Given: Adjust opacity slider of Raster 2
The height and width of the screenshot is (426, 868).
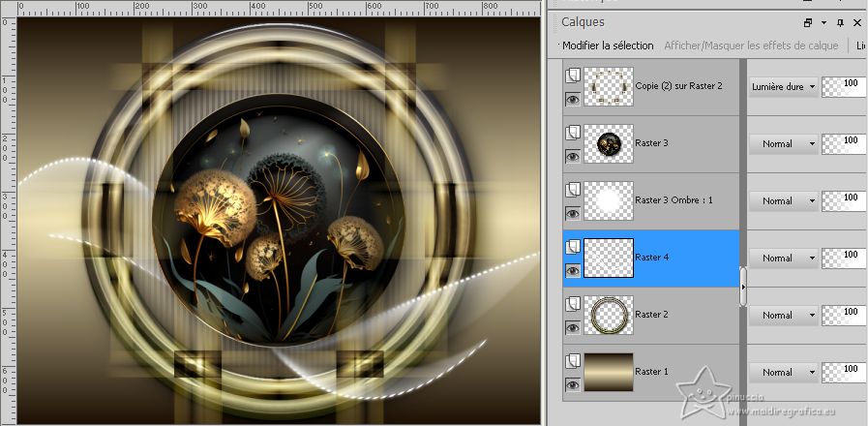Looking at the screenshot, I should pos(844,316).
